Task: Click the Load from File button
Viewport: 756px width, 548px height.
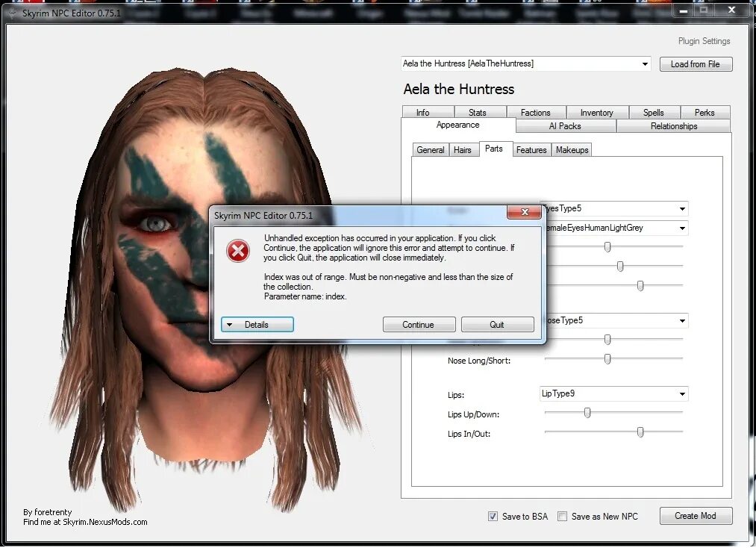Action: pyautogui.click(x=696, y=64)
